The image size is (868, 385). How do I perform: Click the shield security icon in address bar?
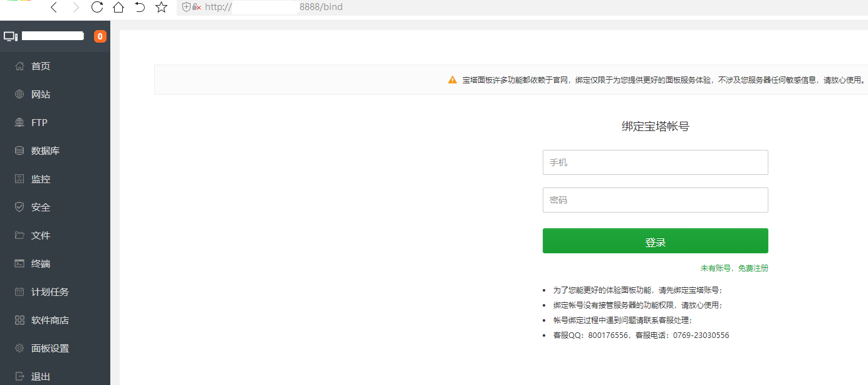tap(186, 7)
